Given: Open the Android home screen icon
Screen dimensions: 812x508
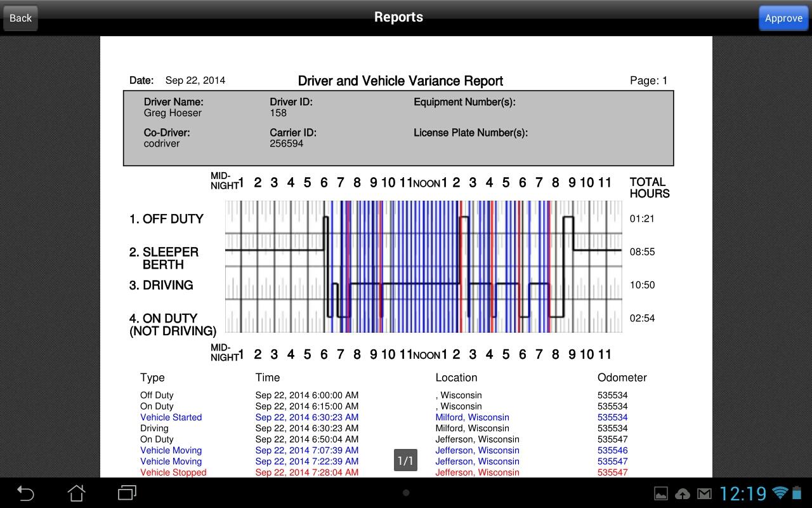Looking at the screenshot, I should point(76,493).
